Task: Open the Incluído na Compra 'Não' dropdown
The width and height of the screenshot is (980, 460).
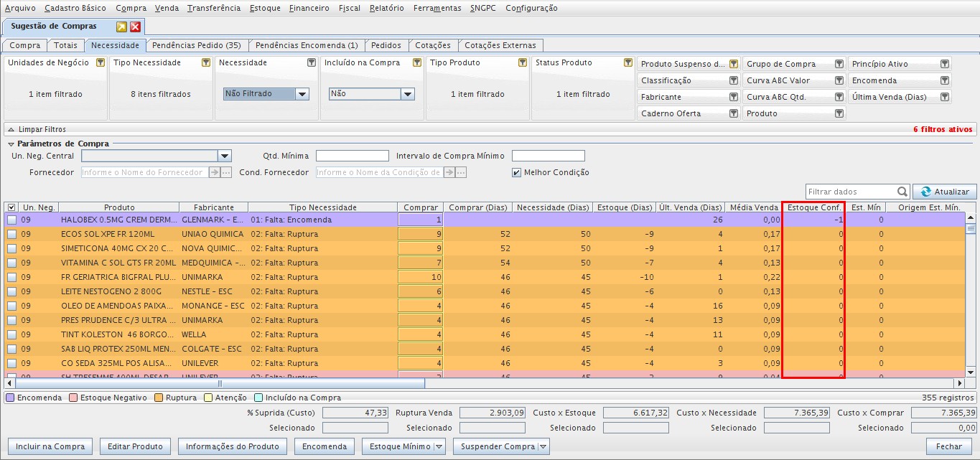Action: (x=408, y=94)
